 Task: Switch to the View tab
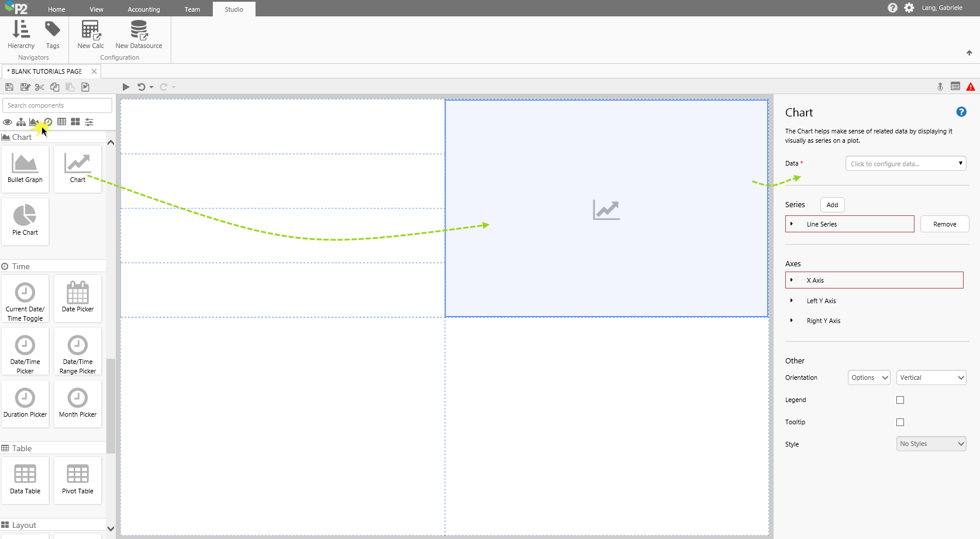[96, 9]
